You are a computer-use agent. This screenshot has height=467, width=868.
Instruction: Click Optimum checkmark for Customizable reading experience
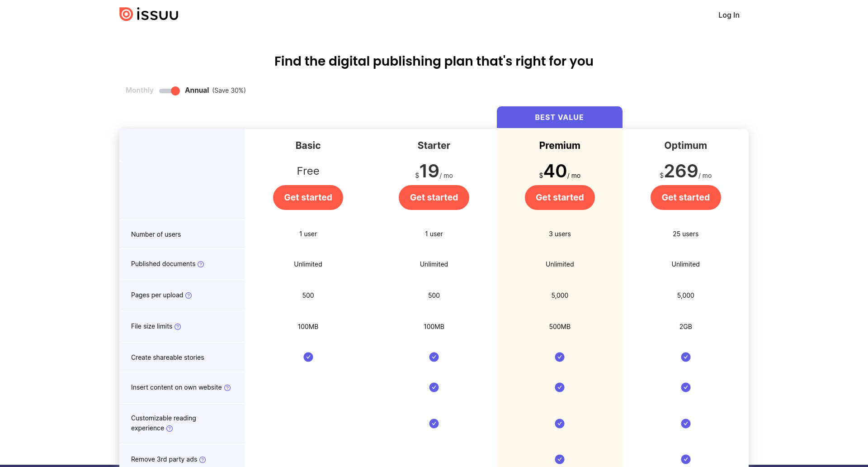pyautogui.click(x=686, y=424)
